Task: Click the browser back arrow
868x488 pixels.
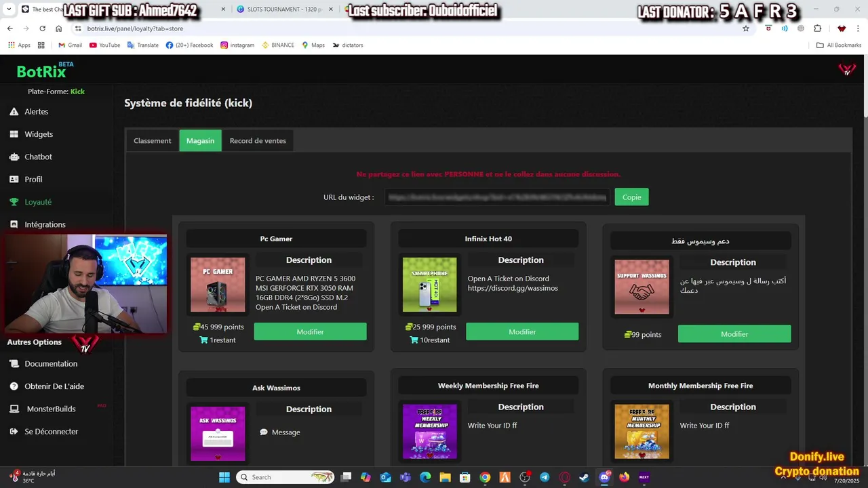Action: [x=9, y=28]
